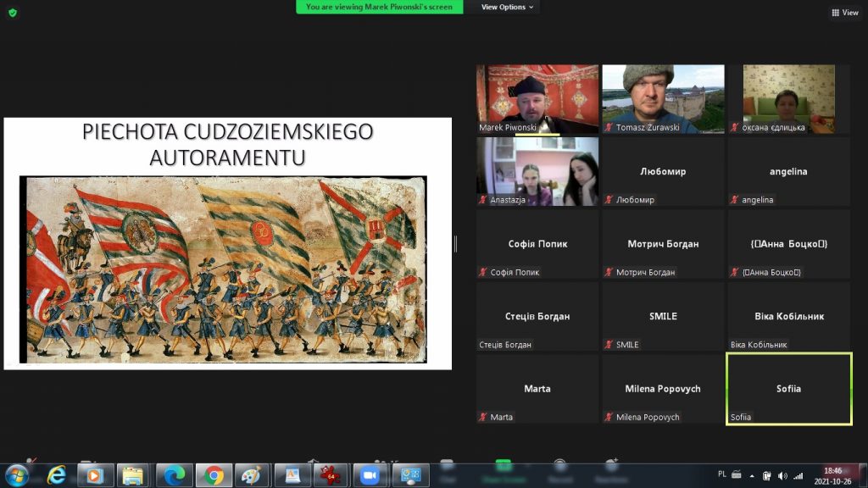
Task: Click the volume speaker tray icon
Action: coord(782,475)
